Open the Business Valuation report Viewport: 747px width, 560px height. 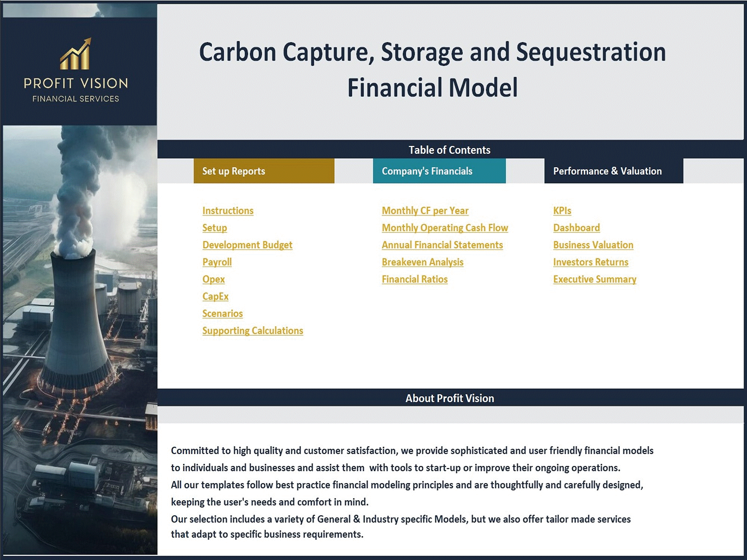click(593, 245)
